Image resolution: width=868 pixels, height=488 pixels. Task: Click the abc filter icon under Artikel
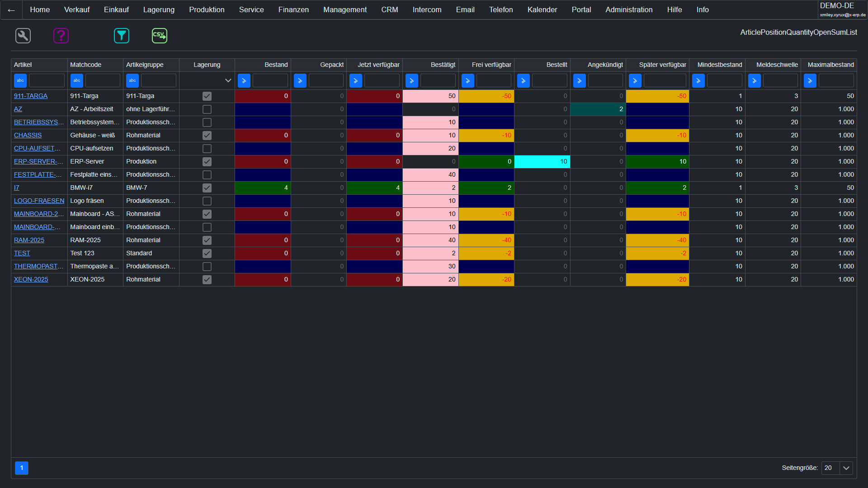pos(20,80)
